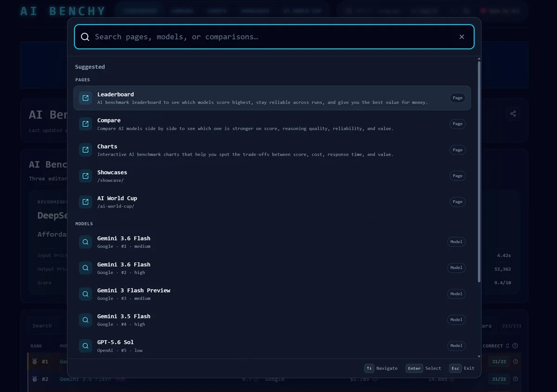Click the 'Navigate' label in the footer
Screen dimensions: 557x392
(x=387, y=368)
